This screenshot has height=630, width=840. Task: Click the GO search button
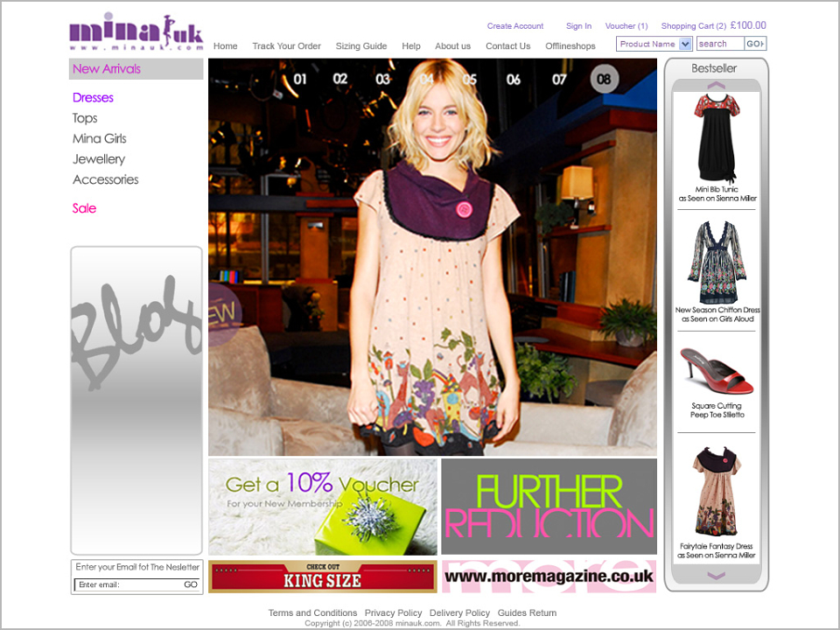(755, 44)
